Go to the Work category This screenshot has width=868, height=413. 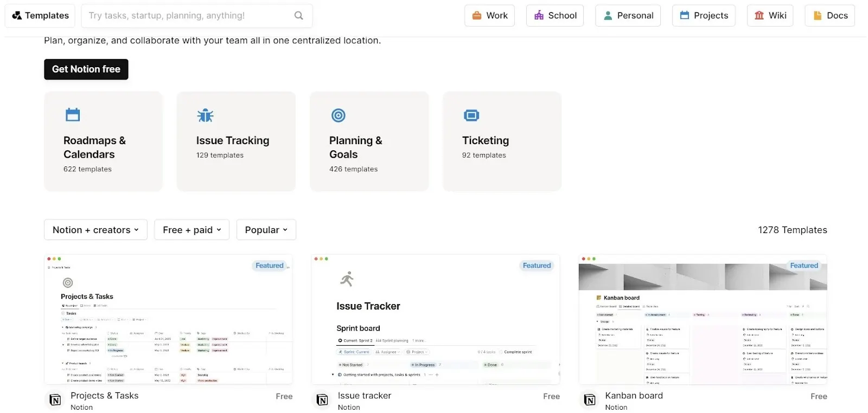489,16
